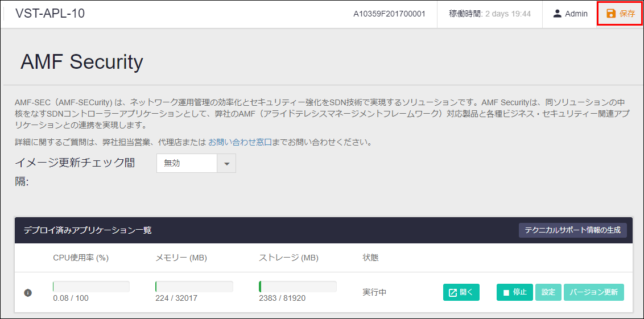Click the CPU使用率 (%) column header
The width and height of the screenshot is (644, 319).
(81, 258)
